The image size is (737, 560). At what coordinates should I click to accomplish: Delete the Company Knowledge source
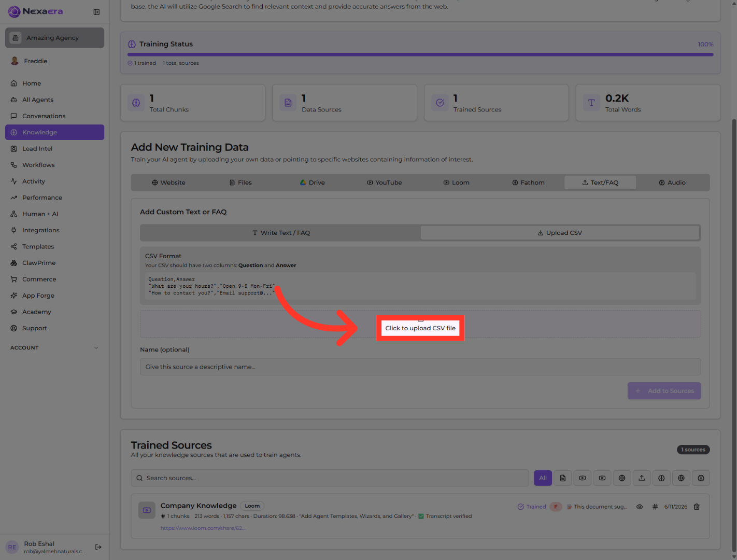(x=697, y=507)
